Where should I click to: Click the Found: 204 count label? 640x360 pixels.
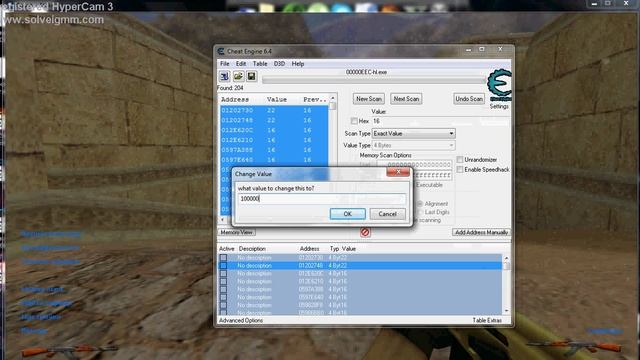230,88
